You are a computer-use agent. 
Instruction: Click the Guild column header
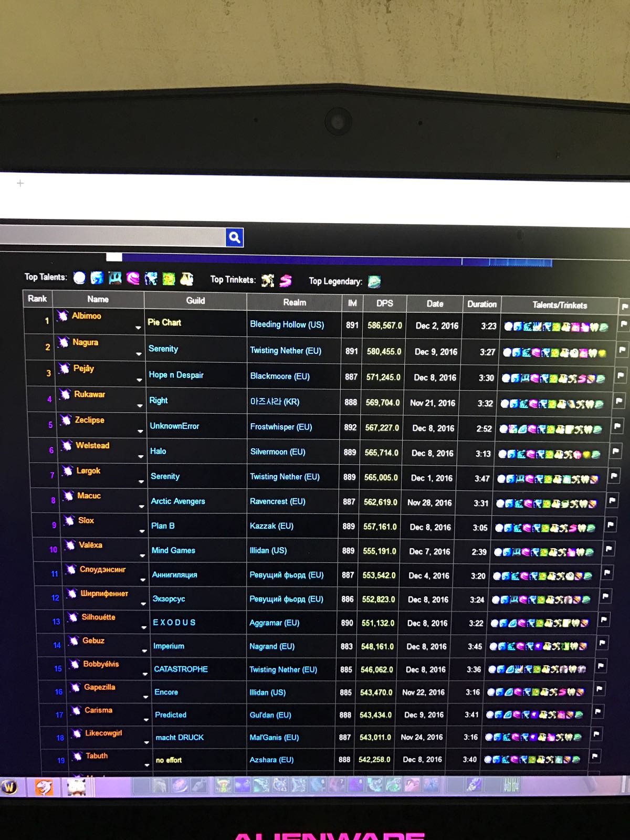pos(195,300)
